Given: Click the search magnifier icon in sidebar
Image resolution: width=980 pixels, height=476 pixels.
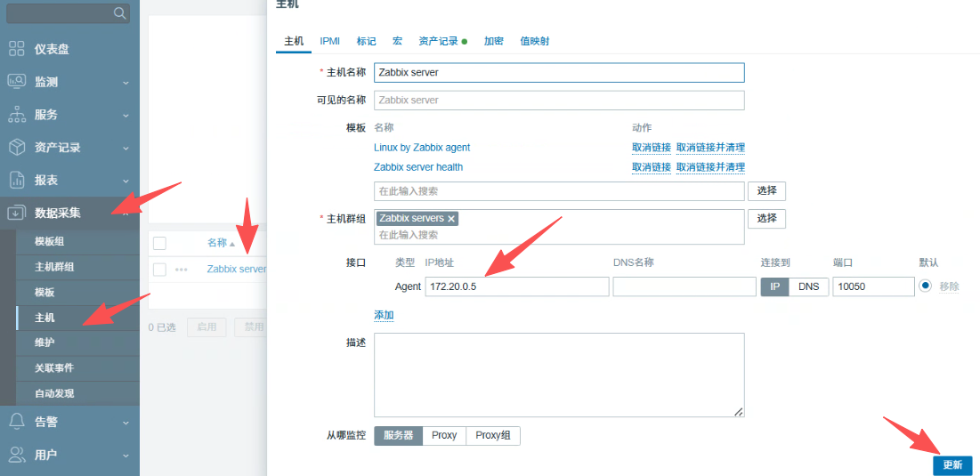Looking at the screenshot, I should [x=118, y=13].
